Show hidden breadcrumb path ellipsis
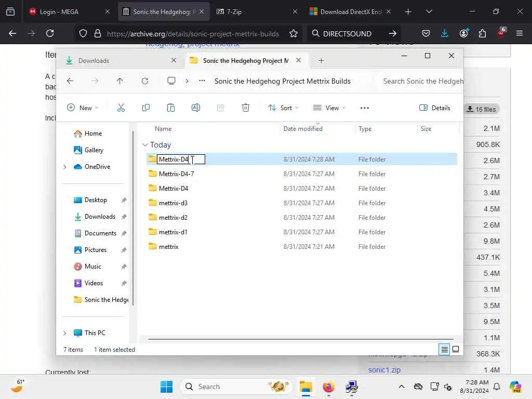This screenshot has height=399, width=532. (202, 81)
